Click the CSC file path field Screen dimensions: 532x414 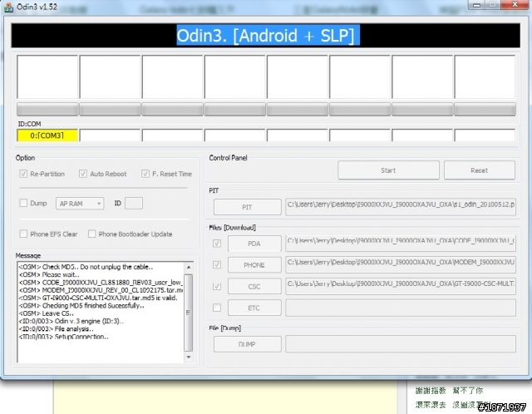[x=401, y=287]
